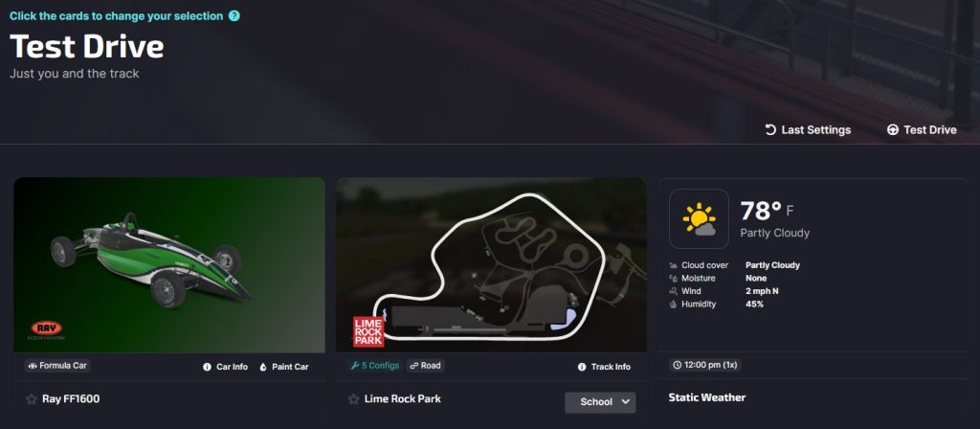Open the Static Weather card title

coord(707,397)
